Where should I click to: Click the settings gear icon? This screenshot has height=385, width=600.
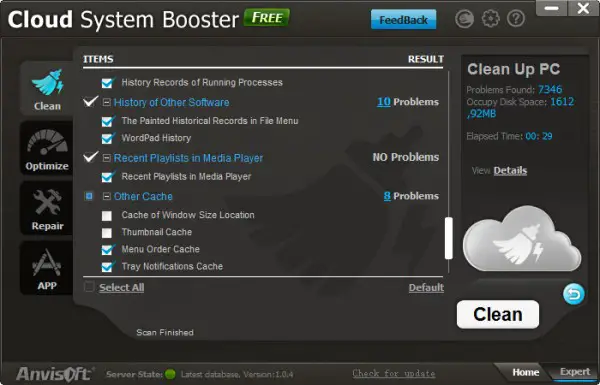click(x=490, y=18)
